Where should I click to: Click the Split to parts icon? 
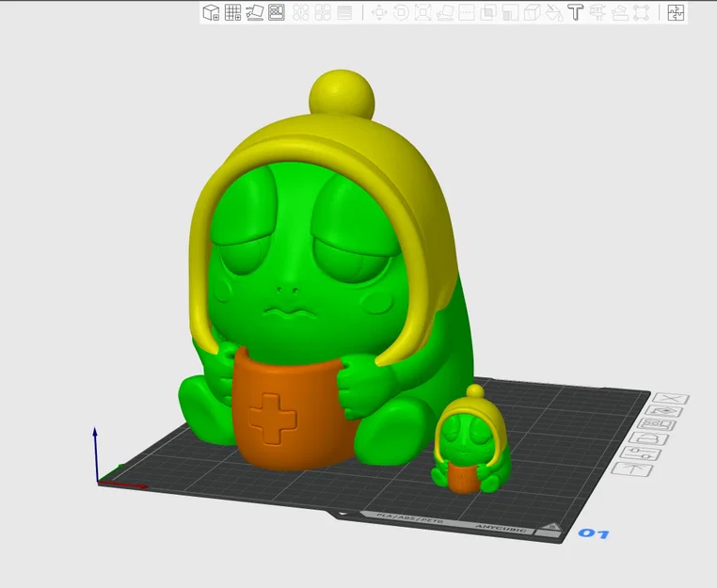click(323, 12)
